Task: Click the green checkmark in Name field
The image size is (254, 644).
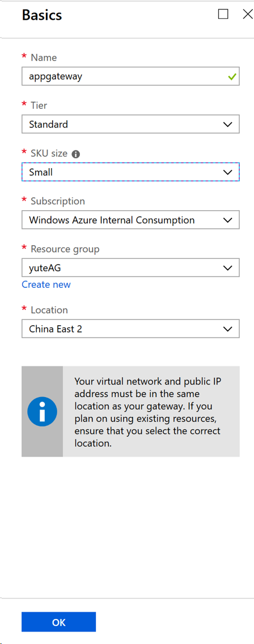Action: click(232, 77)
